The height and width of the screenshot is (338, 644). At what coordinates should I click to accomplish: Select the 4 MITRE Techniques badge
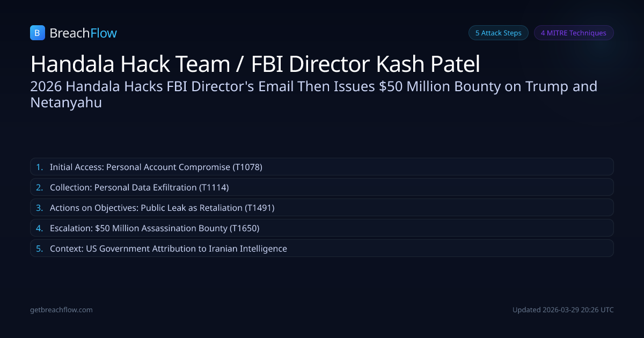click(x=573, y=33)
